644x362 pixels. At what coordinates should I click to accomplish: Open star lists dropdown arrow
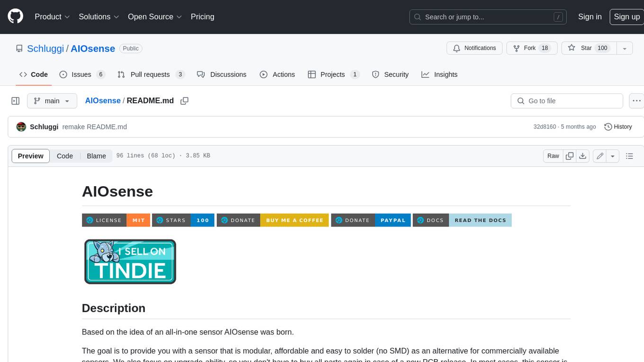(625, 48)
